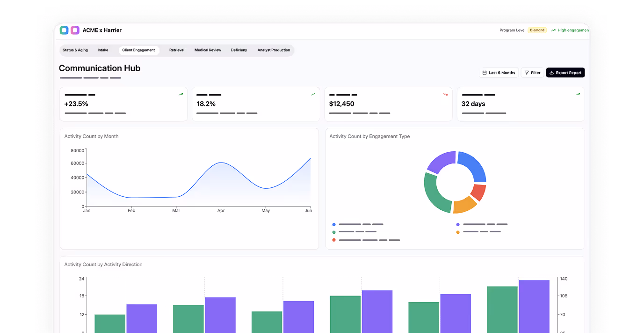
Task: Click the green trend arrow on the +23.5% card
Action: 181,94
